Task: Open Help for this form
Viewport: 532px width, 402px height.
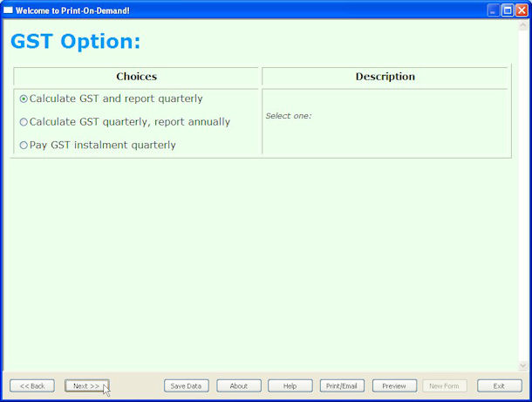Action: pos(290,385)
